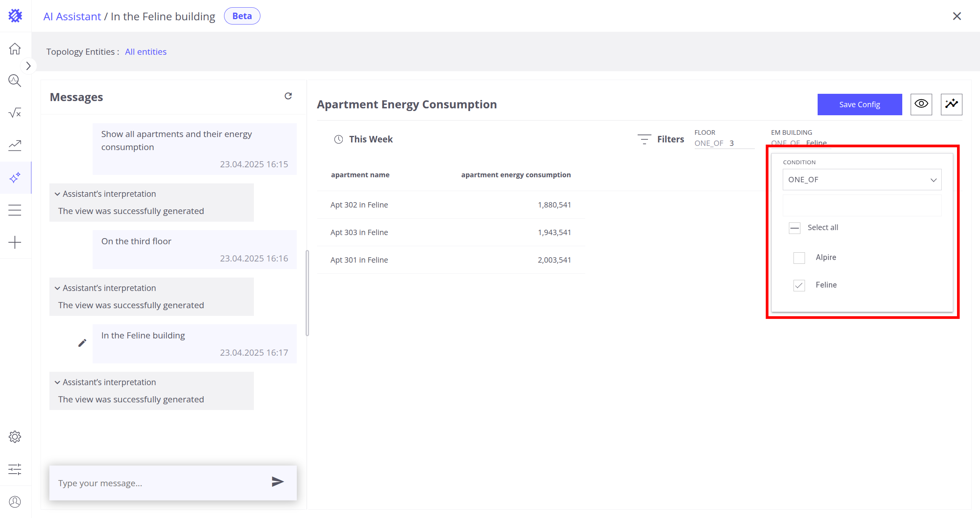
Task: Click the refresh messages icon
Action: (x=288, y=96)
